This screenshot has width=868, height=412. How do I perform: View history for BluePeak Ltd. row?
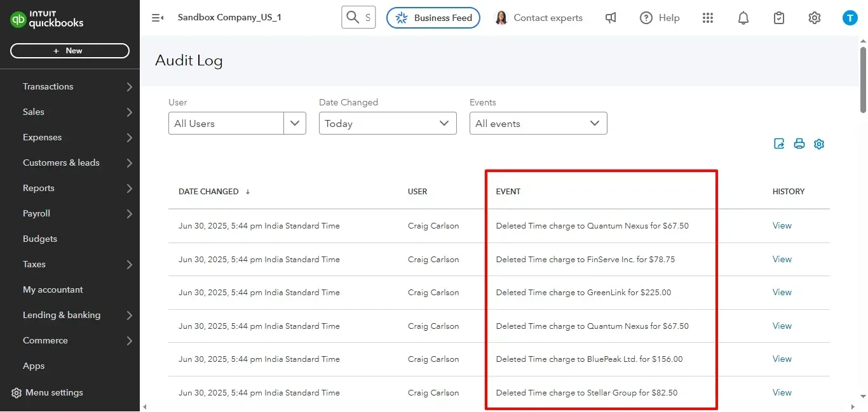click(782, 359)
